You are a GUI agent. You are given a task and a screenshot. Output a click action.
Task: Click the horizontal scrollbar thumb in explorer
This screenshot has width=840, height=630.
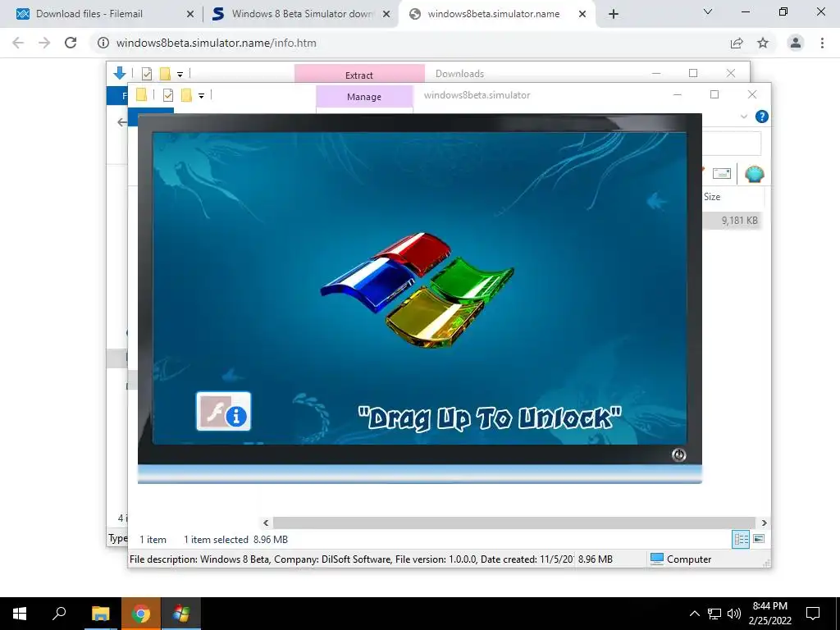pyautogui.click(x=514, y=523)
